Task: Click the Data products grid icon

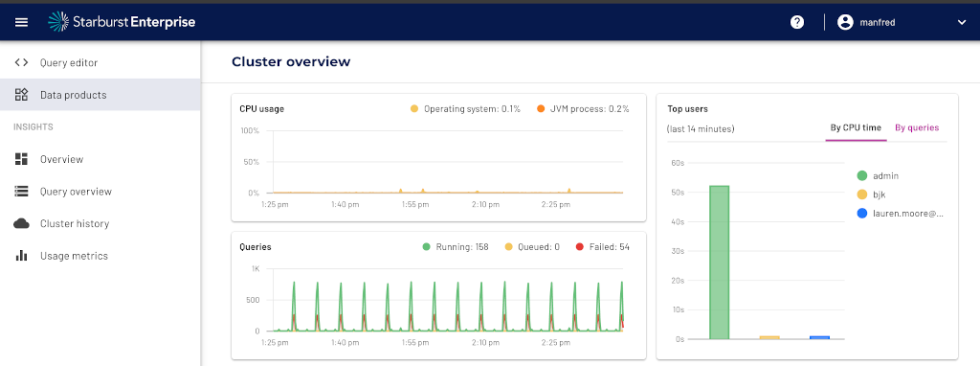Action: [x=21, y=95]
